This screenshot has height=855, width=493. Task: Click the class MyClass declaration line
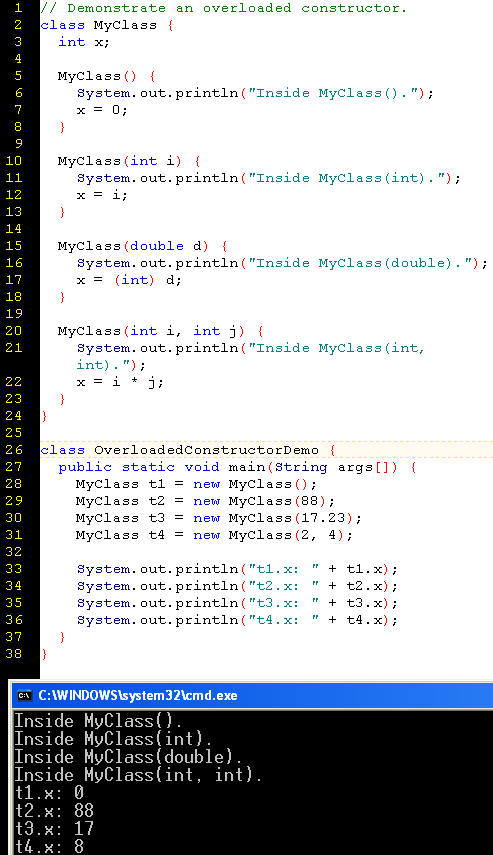(107, 25)
